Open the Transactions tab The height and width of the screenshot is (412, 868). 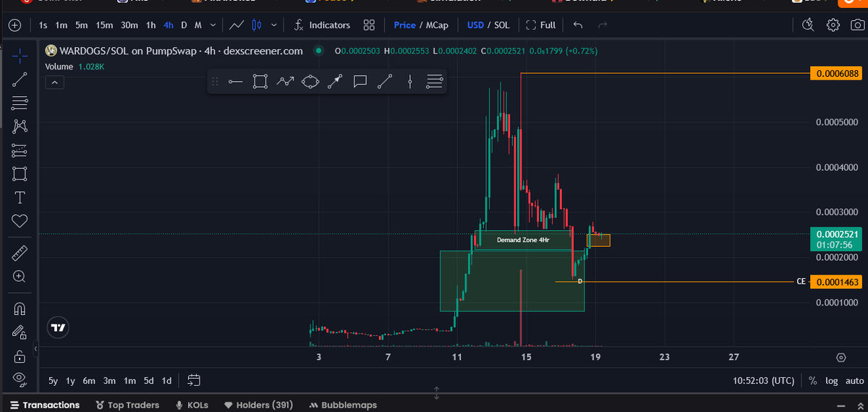click(x=45, y=405)
